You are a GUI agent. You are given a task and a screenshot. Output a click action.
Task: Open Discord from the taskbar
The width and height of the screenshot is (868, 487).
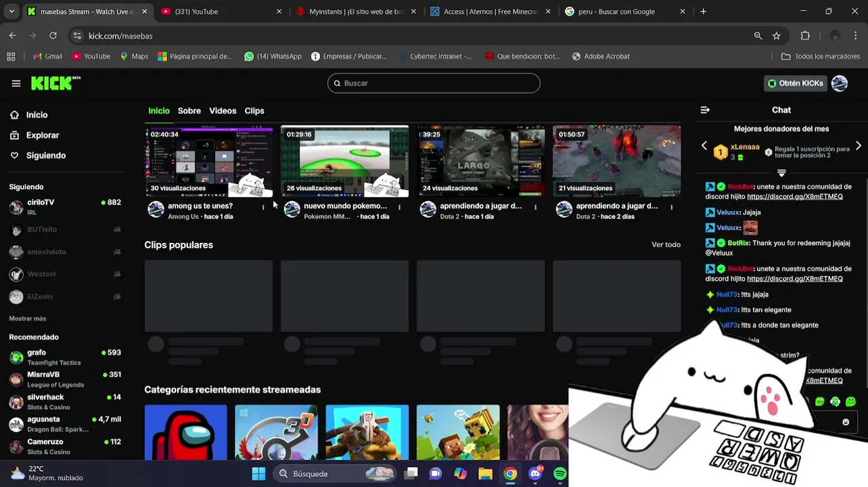tap(535, 473)
